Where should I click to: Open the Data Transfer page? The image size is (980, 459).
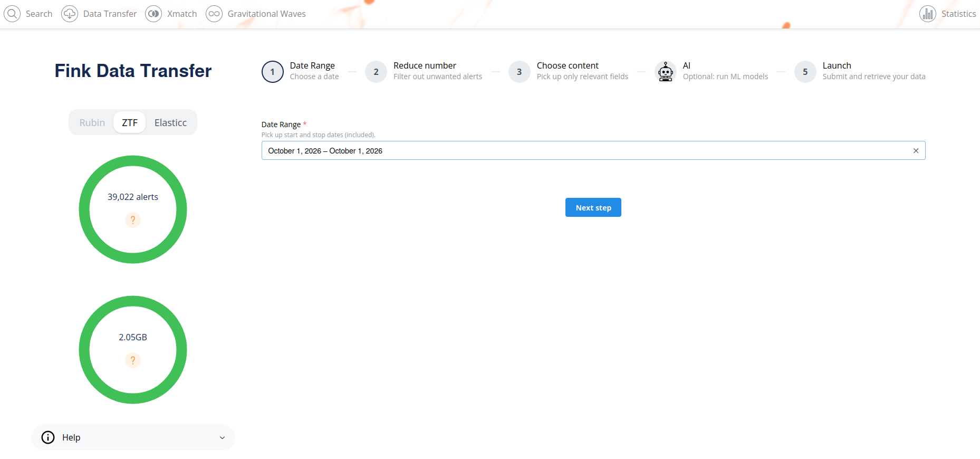coord(110,14)
